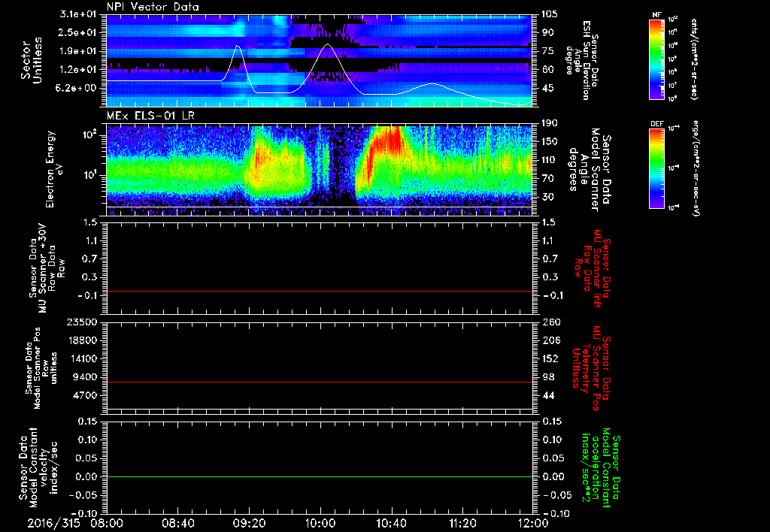Image resolution: width=770 pixels, height=532 pixels.
Task: Click the green Model Constant acceleration axis title
Action: click(x=601, y=467)
